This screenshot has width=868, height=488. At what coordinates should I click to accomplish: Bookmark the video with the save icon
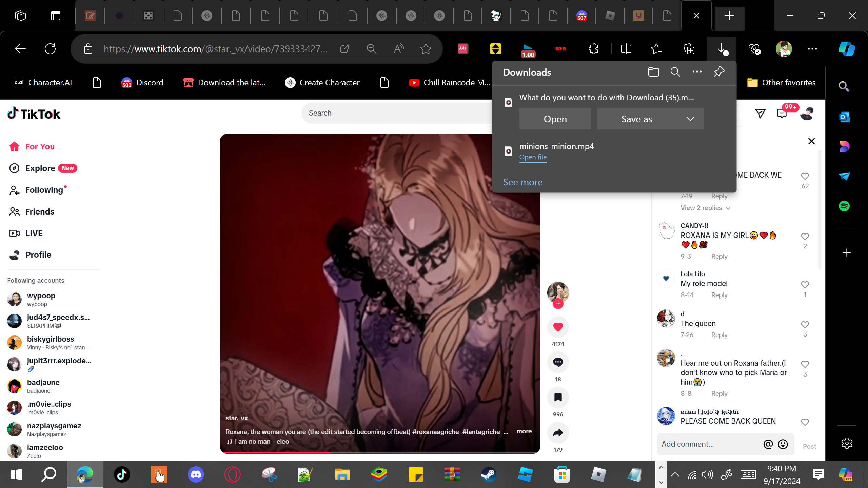tap(558, 397)
